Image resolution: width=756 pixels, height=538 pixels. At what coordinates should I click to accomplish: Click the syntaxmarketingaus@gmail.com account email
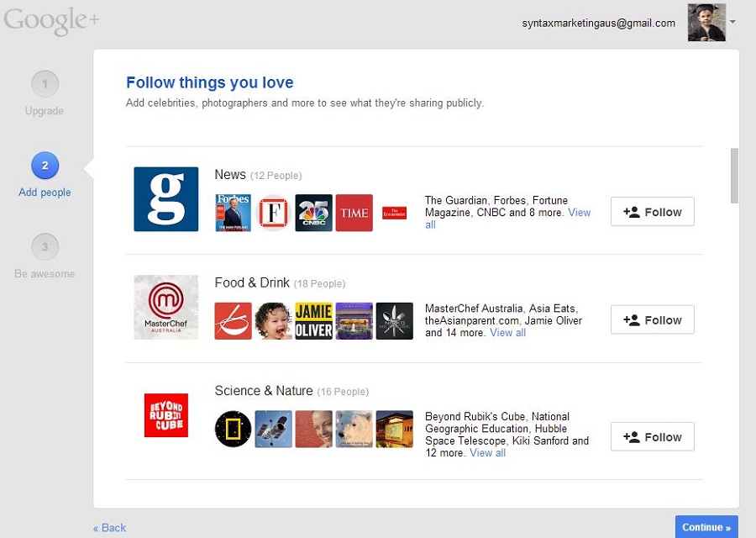point(598,24)
